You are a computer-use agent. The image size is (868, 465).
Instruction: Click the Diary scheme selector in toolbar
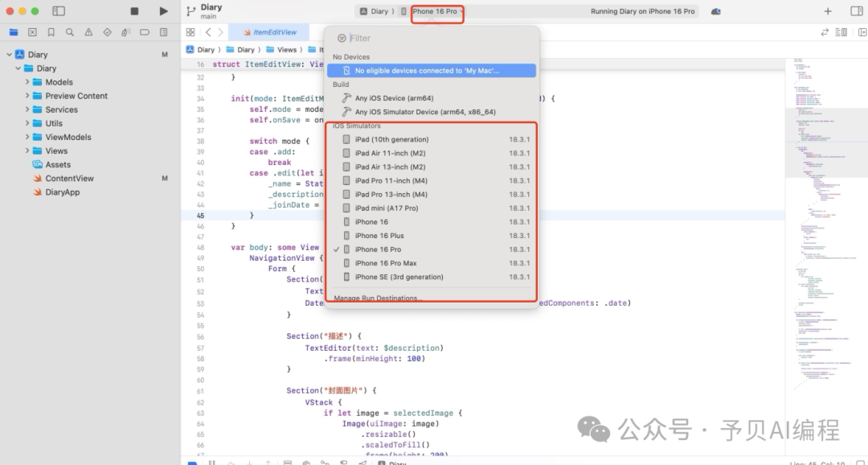click(375, 11)
